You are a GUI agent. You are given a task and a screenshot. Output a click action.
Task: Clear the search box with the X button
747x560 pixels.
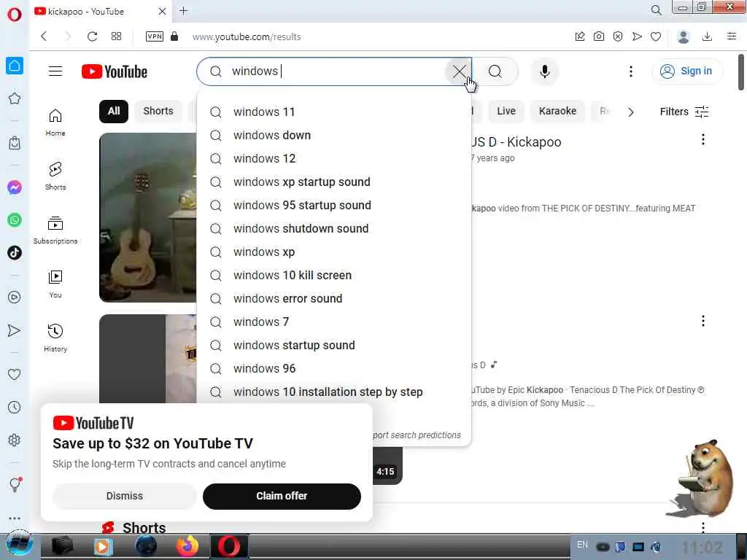[460, 71]
